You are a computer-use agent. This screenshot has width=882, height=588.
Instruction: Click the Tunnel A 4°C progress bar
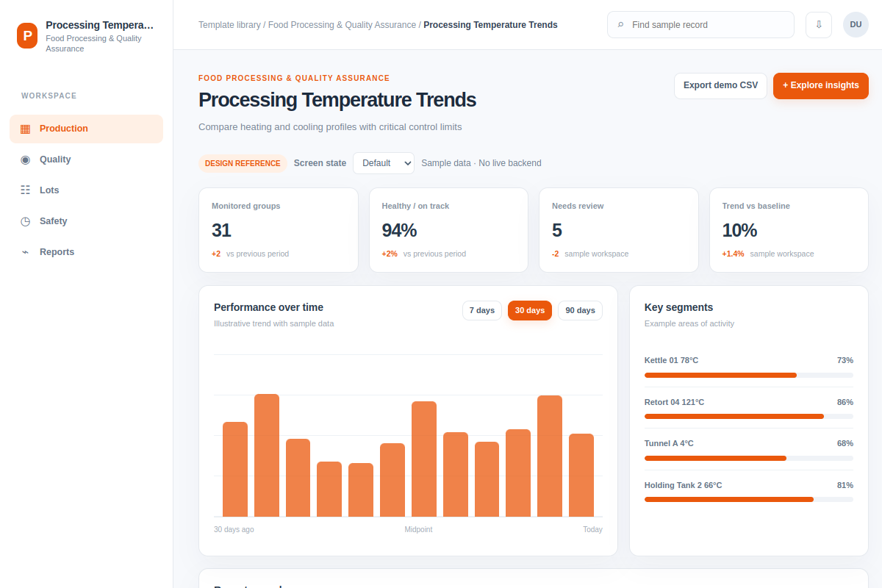pyautogui.click(x=749, y=458)
